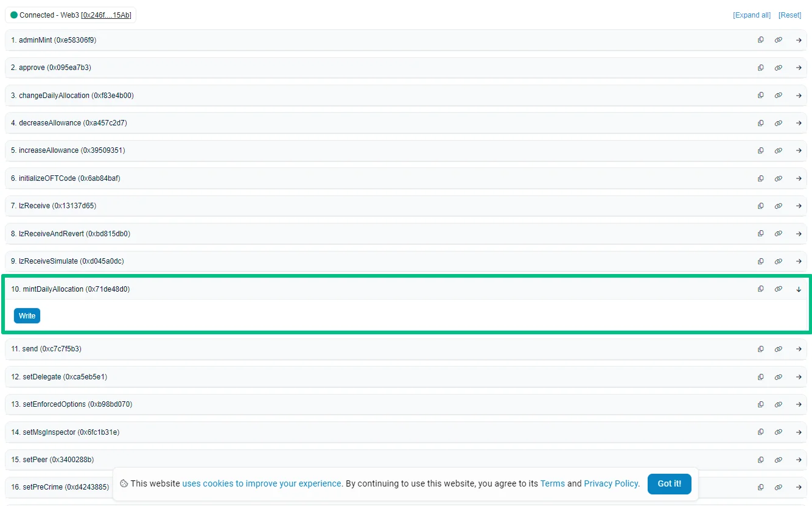Click the Write button under mintDailyAllocation
This screenshot has height=506, width=812.
pos(27,316)
